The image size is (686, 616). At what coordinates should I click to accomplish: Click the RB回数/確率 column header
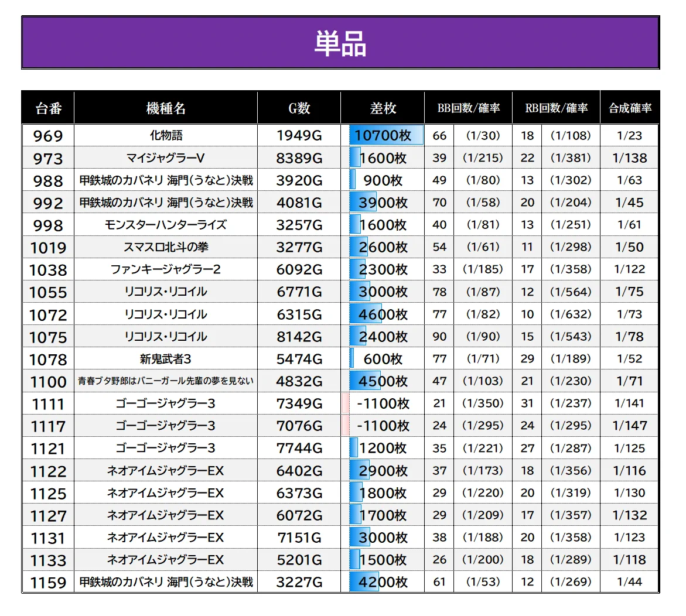click(557, 108)
